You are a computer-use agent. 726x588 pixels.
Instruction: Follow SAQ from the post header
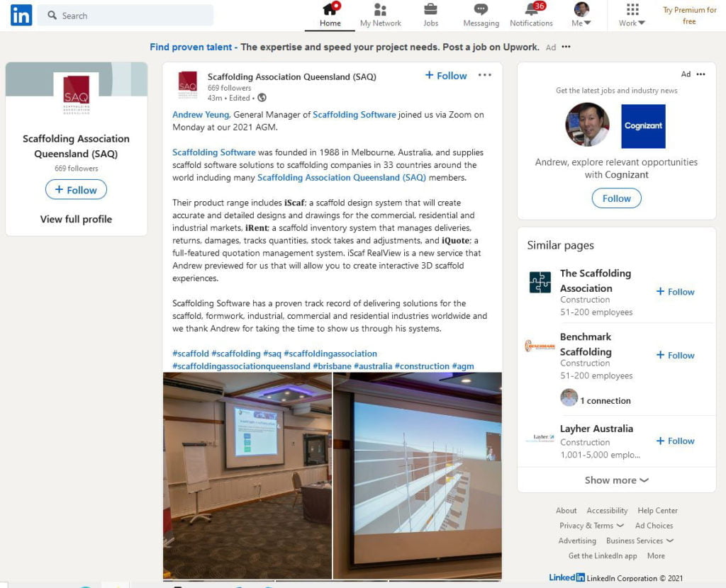click(x=446, y=75)
